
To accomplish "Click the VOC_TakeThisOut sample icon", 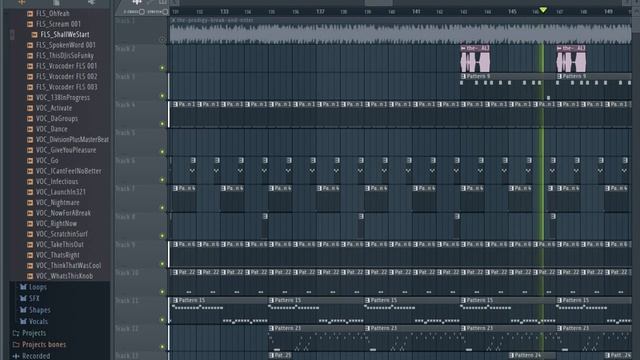I will 30,245.
